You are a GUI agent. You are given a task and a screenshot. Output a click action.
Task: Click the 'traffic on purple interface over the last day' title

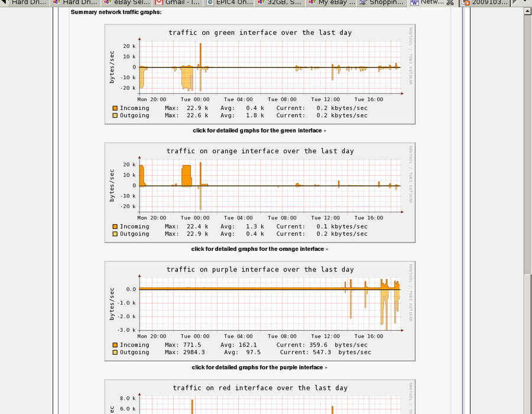tap(260, 270)
